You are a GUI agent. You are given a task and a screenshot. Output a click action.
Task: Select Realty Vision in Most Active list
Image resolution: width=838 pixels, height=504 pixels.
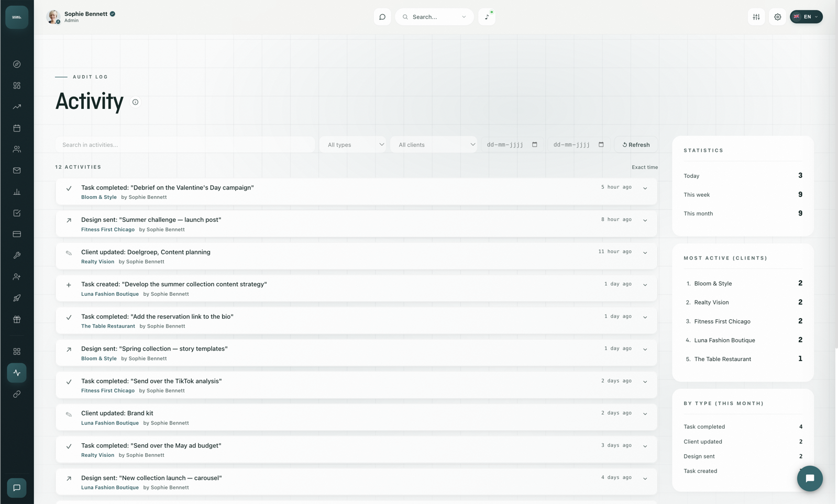pos(743,302)
